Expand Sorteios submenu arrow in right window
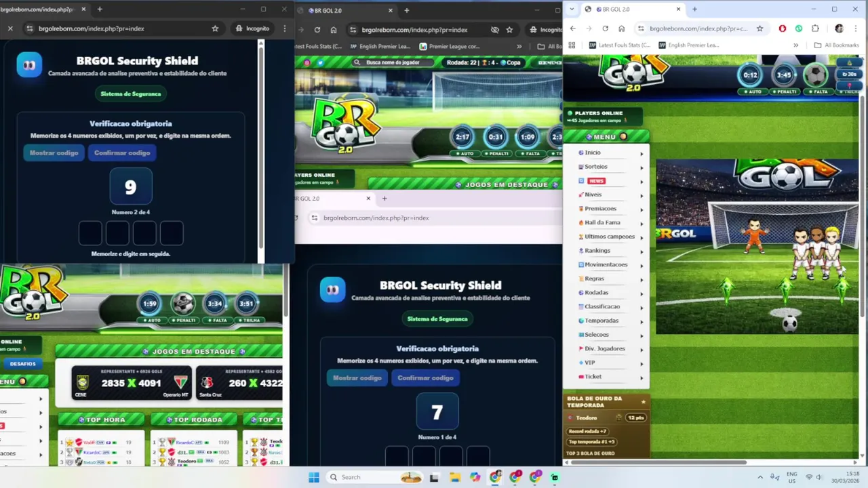Image resolution: width=868 pixels, height=488 pixels. tap(642, 167)
